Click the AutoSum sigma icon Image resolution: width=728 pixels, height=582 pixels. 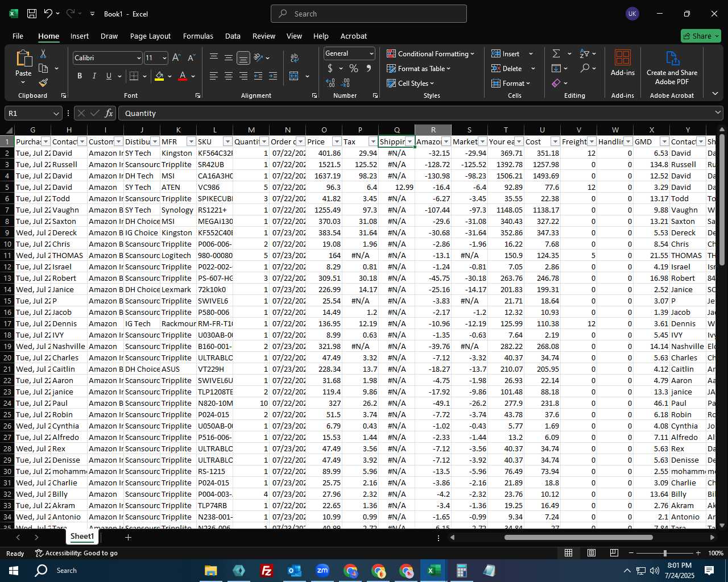coord(556,53)
